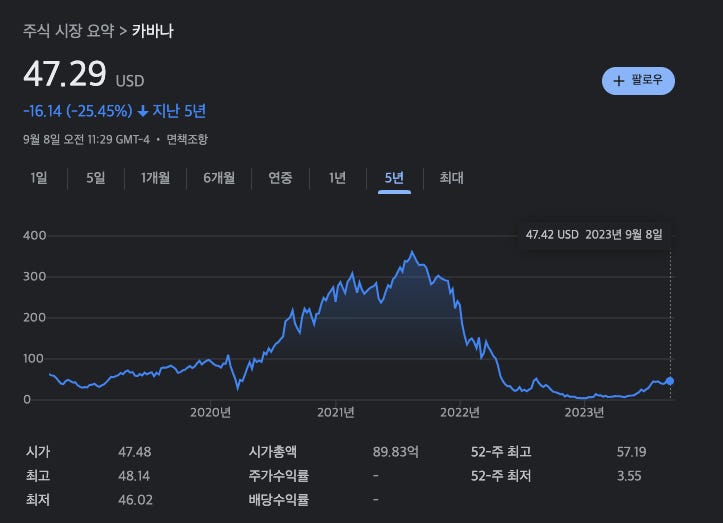
Task: Click the USD currency label beside the price
Action: [x=130, y=81]
